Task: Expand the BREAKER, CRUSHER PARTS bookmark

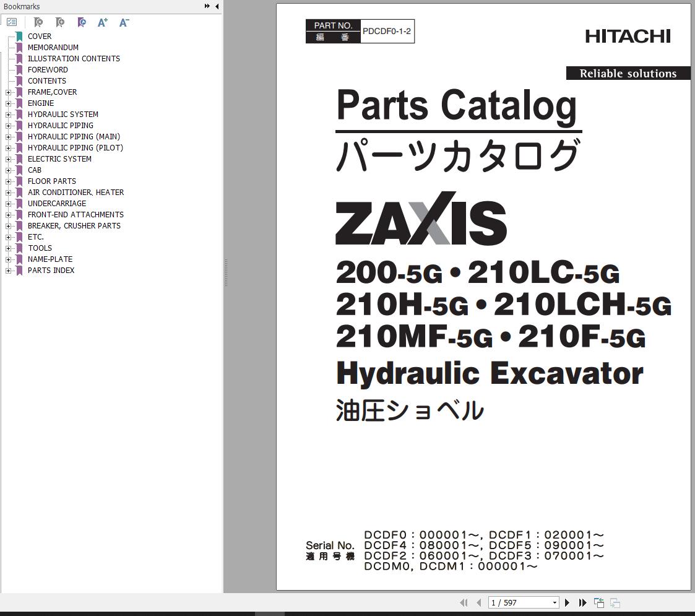Action: click(x=8, y=226)
